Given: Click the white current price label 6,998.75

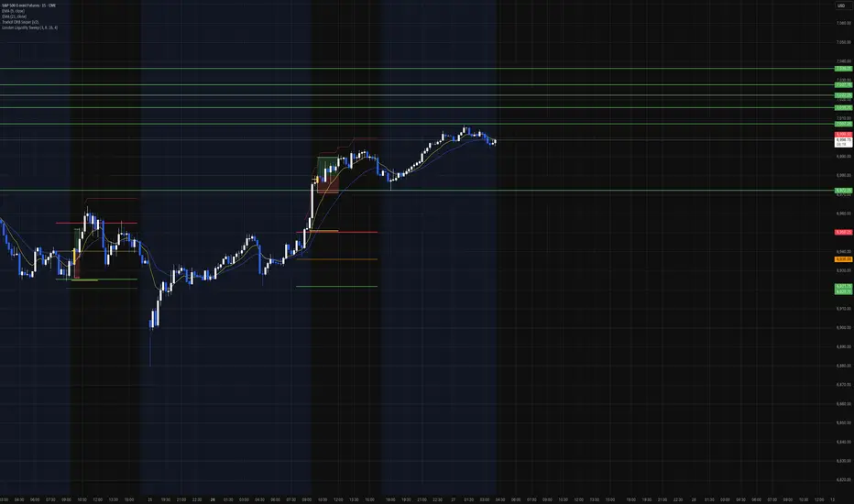Looking at the screenshot, I should tap(843, 142).
